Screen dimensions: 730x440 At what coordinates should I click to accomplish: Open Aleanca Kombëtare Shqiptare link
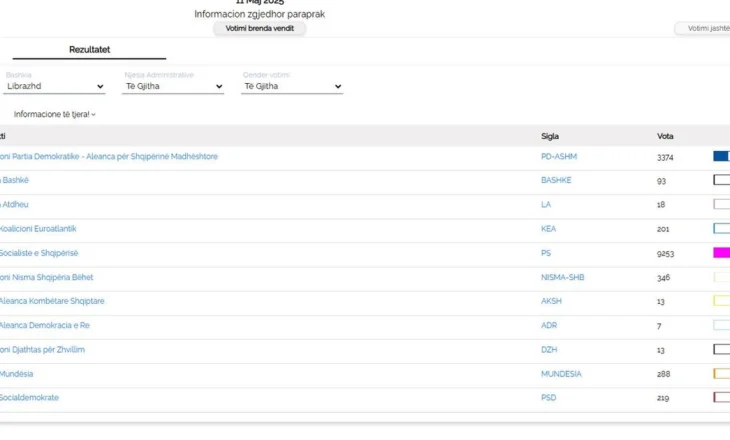(x=52, y=301)
